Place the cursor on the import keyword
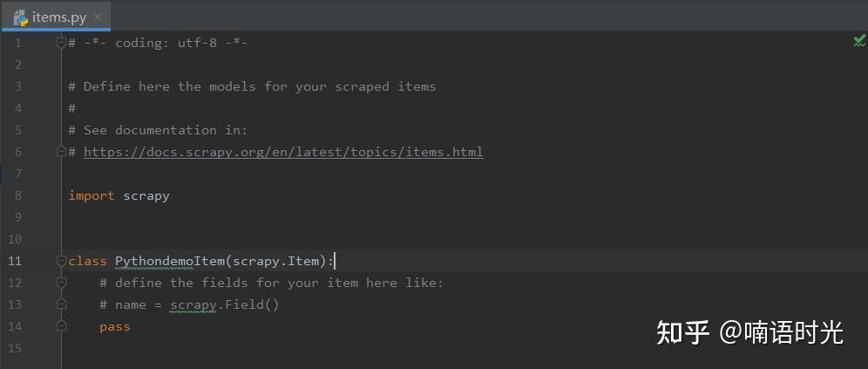The height and width of the screenshot is (369, 868). 92,195
